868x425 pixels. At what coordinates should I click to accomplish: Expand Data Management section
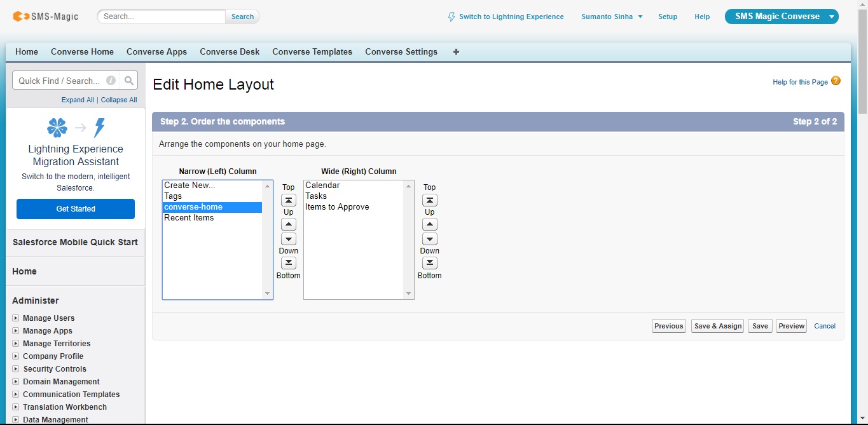click(x=16, y=420)
